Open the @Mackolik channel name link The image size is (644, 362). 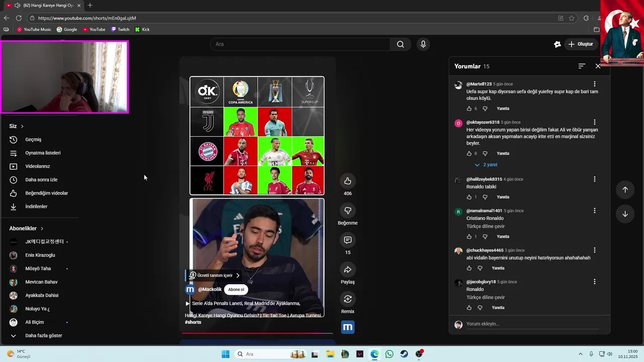point(210,290)
